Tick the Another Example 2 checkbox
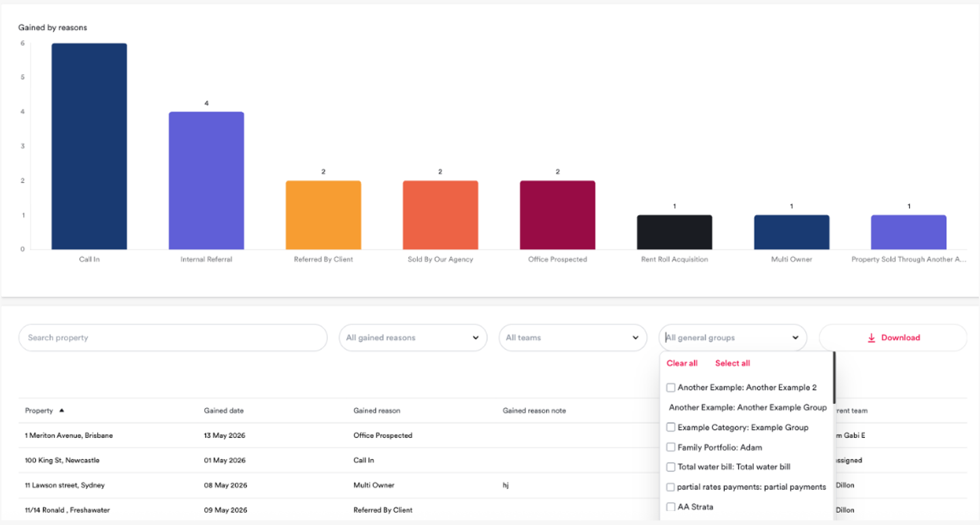Image resolution: width=980 pixels, height=525 pixels. [x=671, y=388]
